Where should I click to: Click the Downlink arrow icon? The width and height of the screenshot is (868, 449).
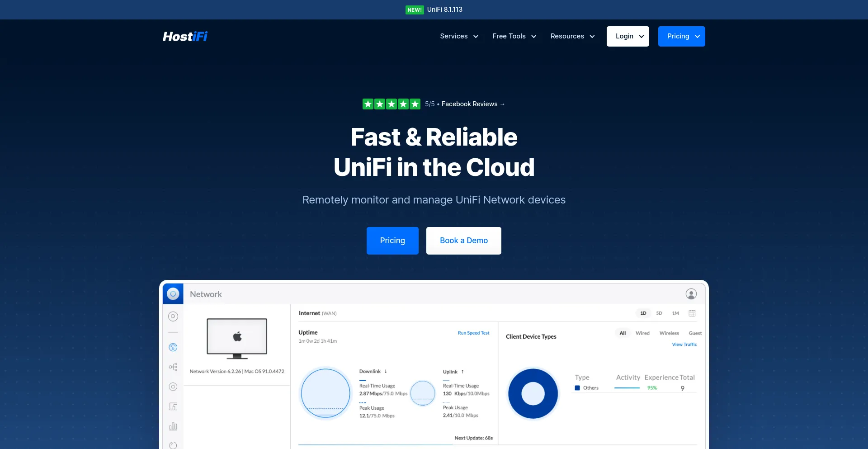click(x=386, y=371)
